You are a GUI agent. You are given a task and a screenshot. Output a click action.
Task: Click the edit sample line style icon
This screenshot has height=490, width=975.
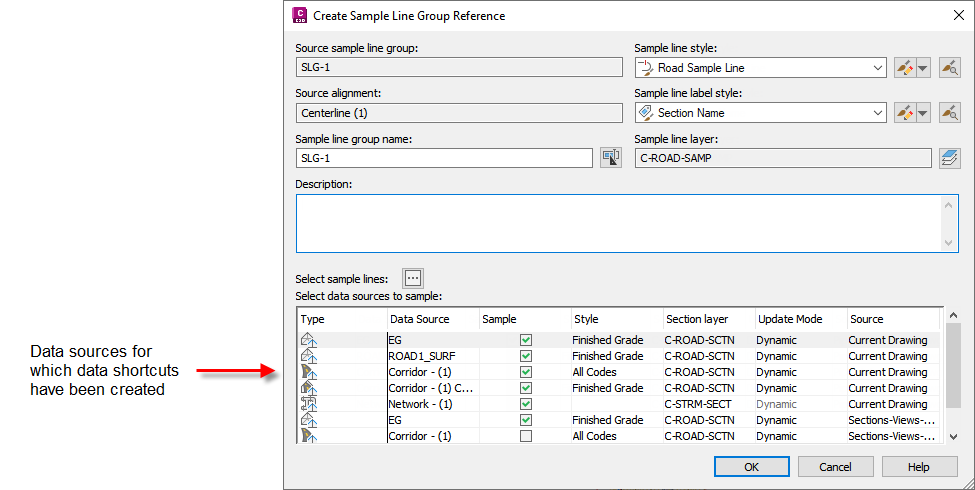click(904, 68)
